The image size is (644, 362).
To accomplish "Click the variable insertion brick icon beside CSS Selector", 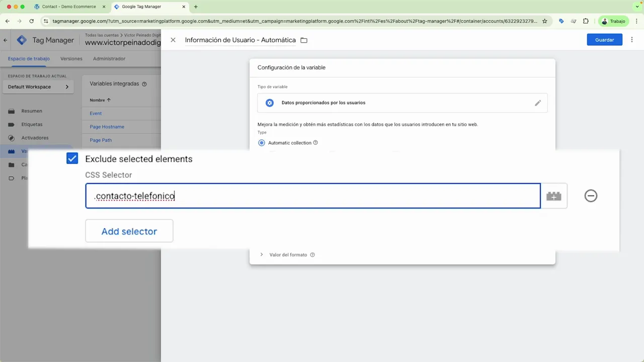I will (x=553, y=196).
